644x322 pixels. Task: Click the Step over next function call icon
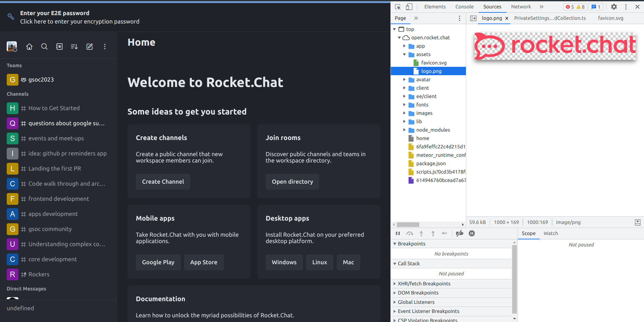coord(410,233)
